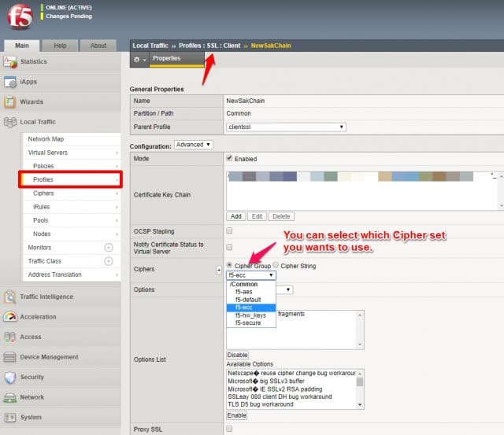Open the Configuration Advanced dropdown
The width and height of the screenshot is (504, 435).
(x=193, y=145)
